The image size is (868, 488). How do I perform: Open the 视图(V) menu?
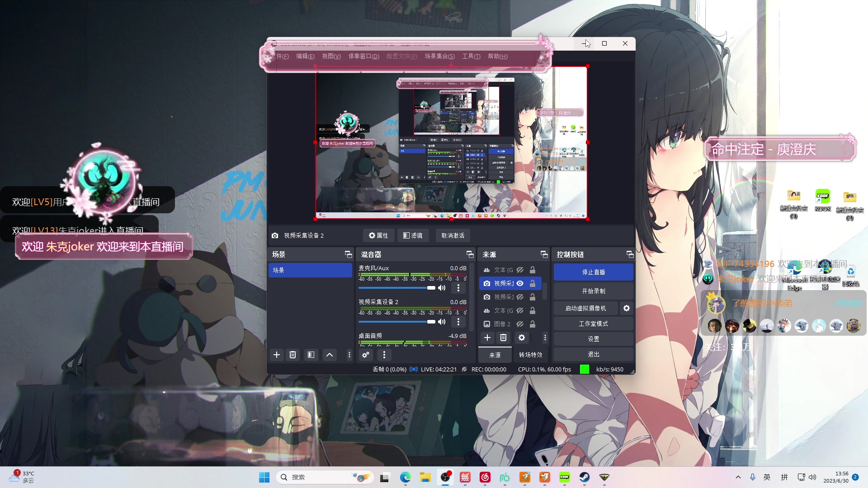pos(331,56)
